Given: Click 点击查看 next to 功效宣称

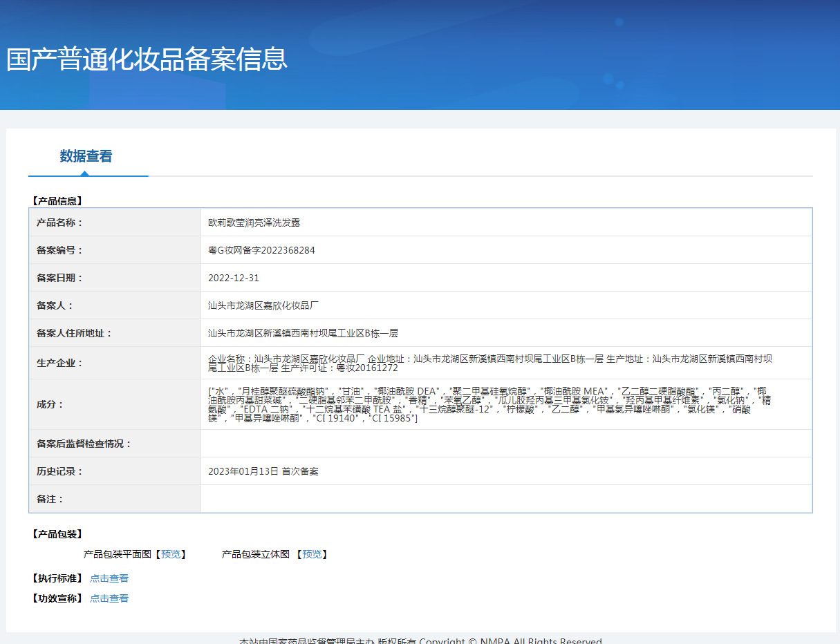Looking at the screenshot, I should coord(109,598).
